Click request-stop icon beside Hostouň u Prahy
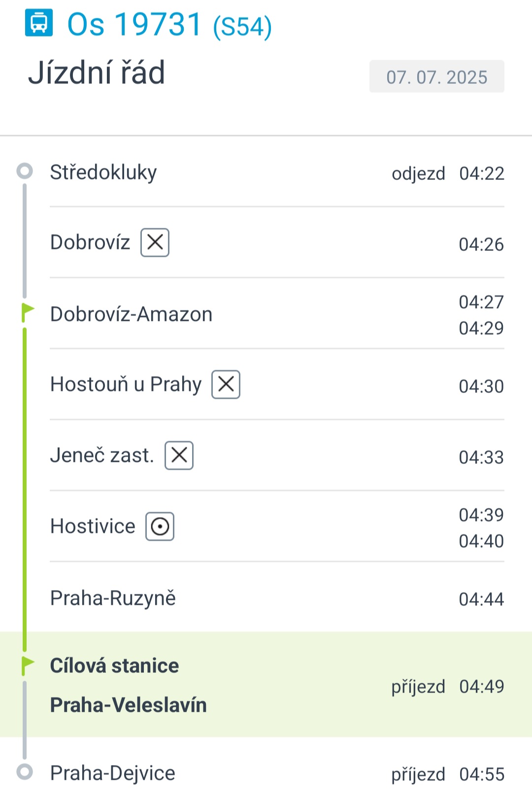This screenshot has height=804, width=532. point(226,385)
